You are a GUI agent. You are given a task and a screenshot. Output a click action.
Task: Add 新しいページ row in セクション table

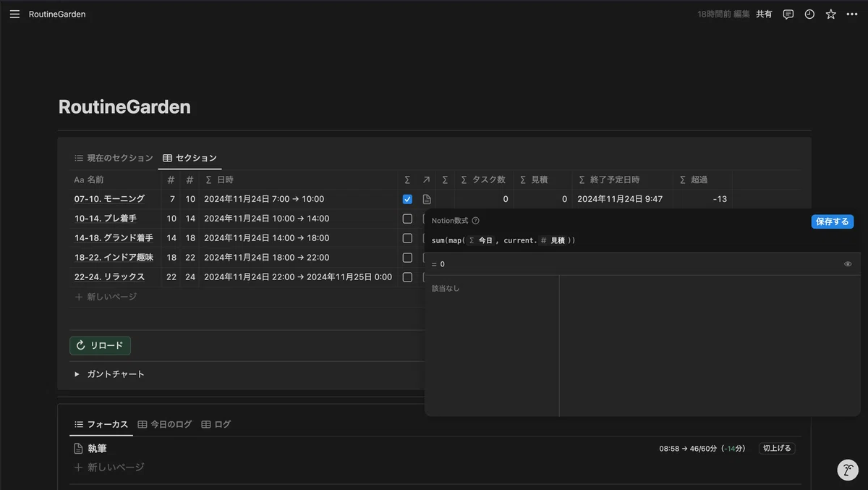pyautogui.click(x=106, y=297)
